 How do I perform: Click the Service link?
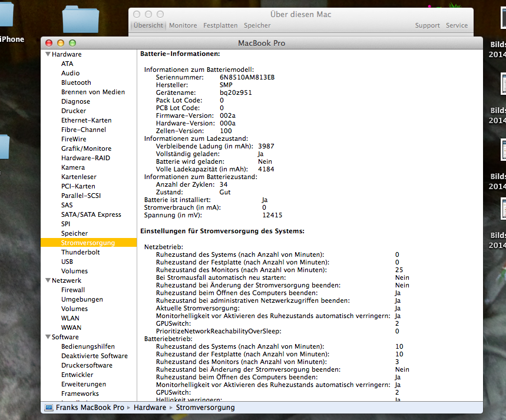point(457,25)
